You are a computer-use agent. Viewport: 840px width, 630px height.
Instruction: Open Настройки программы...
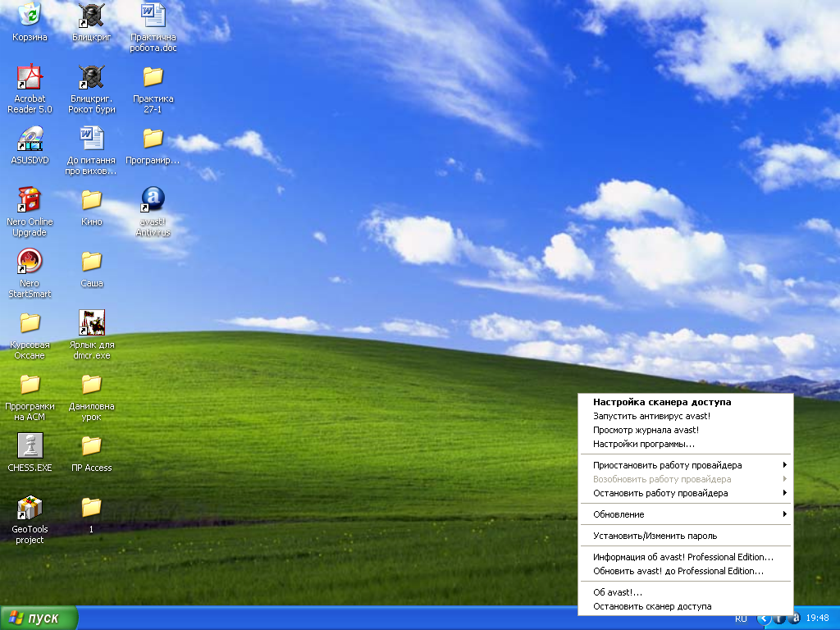click(x=685, y=444)
